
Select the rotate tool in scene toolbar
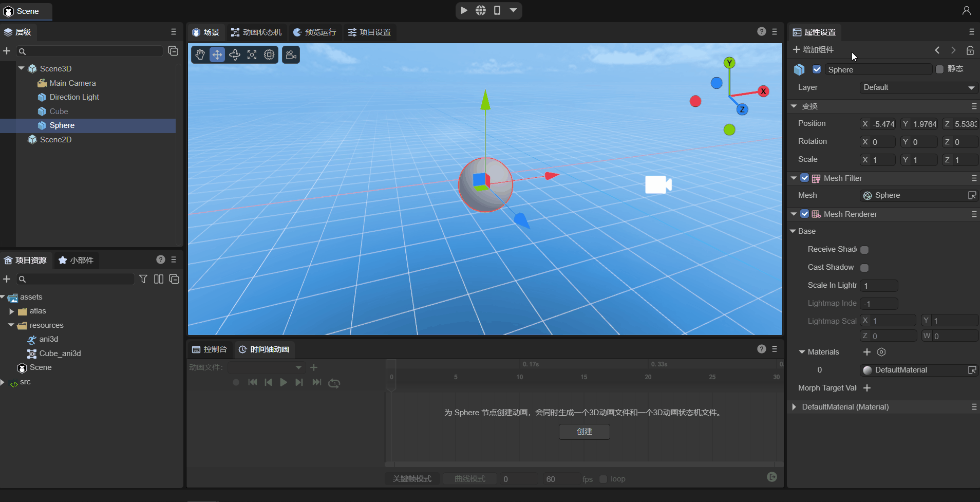pos(235,55)
